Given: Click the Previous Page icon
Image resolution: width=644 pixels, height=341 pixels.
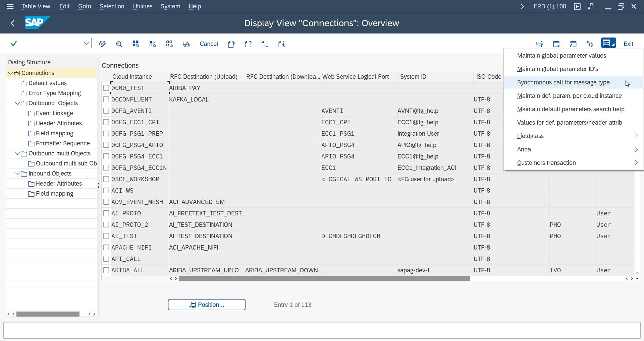Looking at the screenshot, I should coord(248,44).
